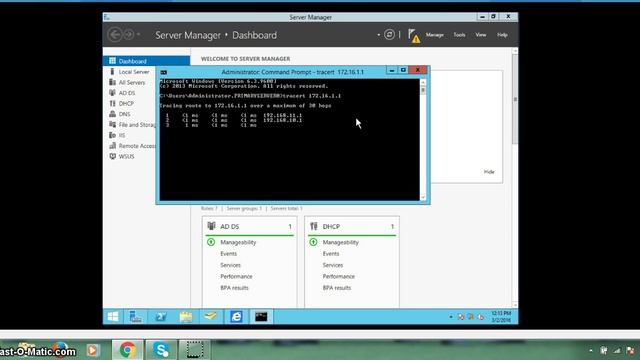Image resolution: width=640 pixels, height=360 pixels.
Task: Open the Help menu
Action: (x=502, y=35)
